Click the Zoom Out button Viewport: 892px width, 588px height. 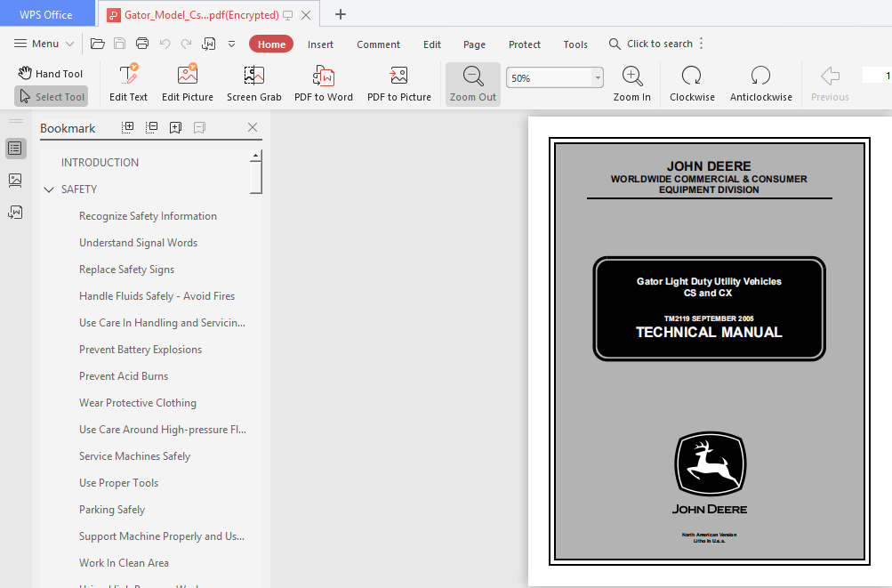[473, 84]
